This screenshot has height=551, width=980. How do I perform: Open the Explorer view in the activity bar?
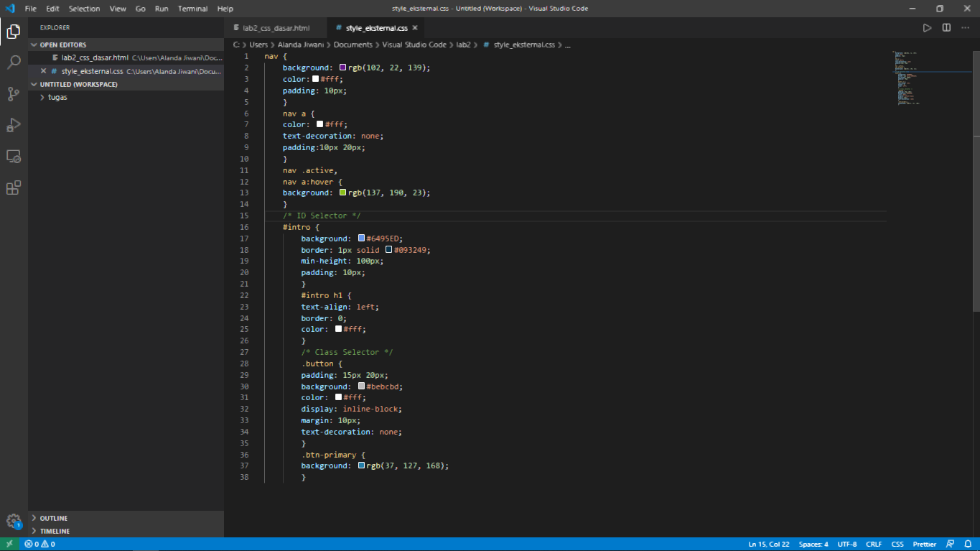point(13,31)
